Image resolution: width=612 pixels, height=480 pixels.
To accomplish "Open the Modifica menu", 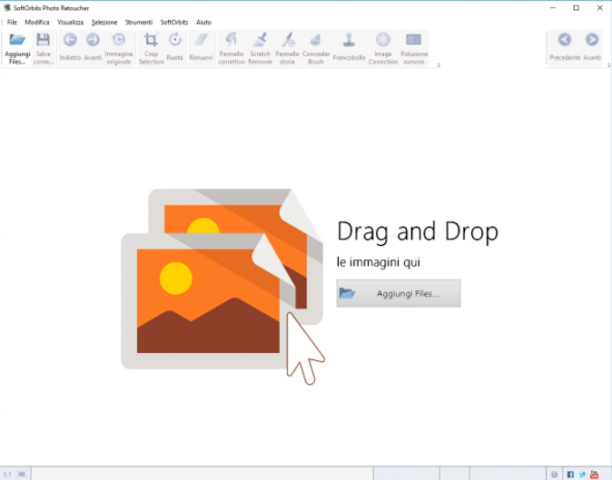I will (x=37, y=22).
